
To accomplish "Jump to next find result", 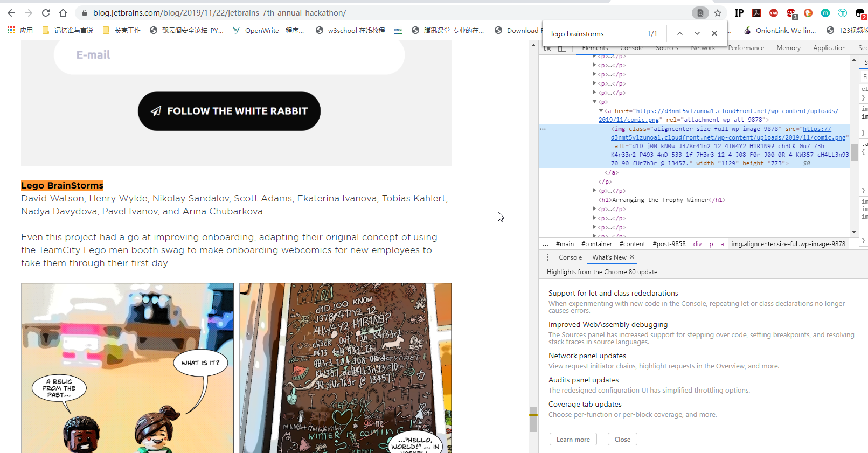I will click(x=697, y=33).
